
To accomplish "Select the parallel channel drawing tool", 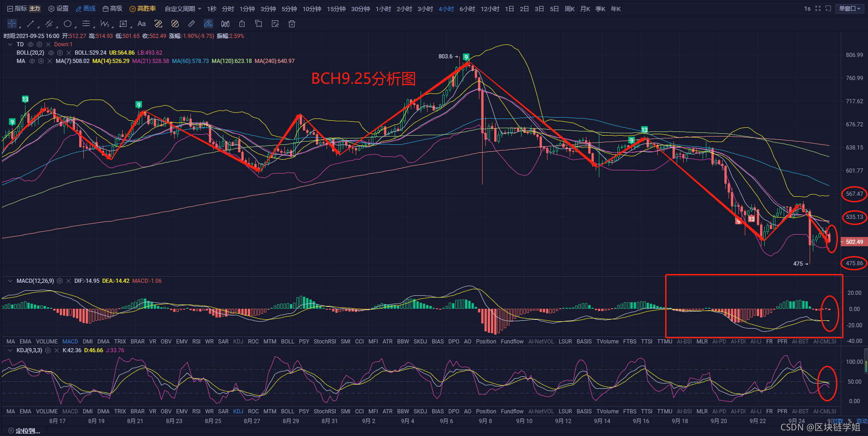I will coord(49,24).
